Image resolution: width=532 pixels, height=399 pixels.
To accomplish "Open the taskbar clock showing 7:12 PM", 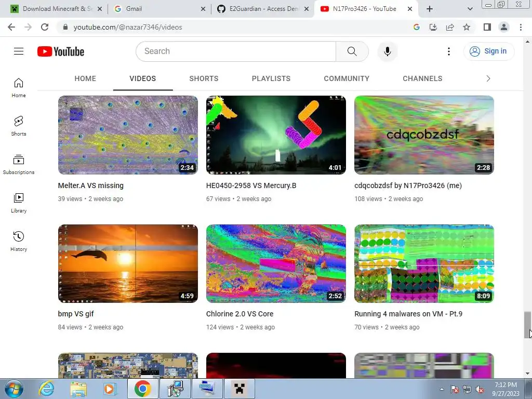I will click(x=506, y=389).
